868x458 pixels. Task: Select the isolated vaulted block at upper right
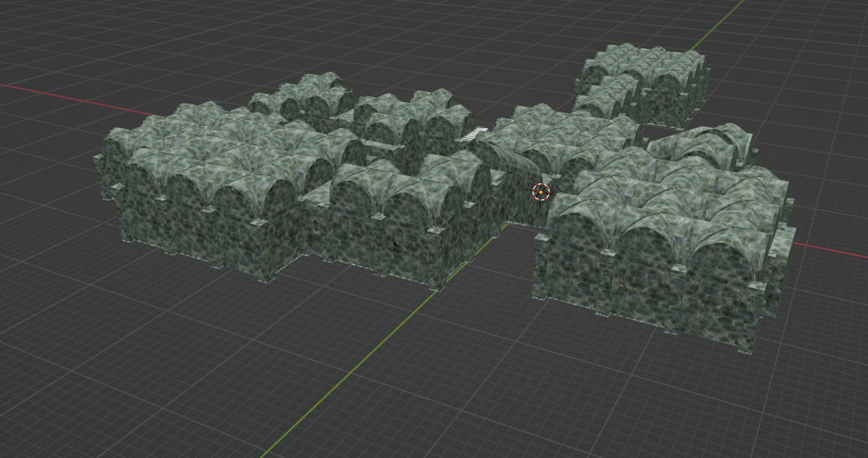coord(643,81)
